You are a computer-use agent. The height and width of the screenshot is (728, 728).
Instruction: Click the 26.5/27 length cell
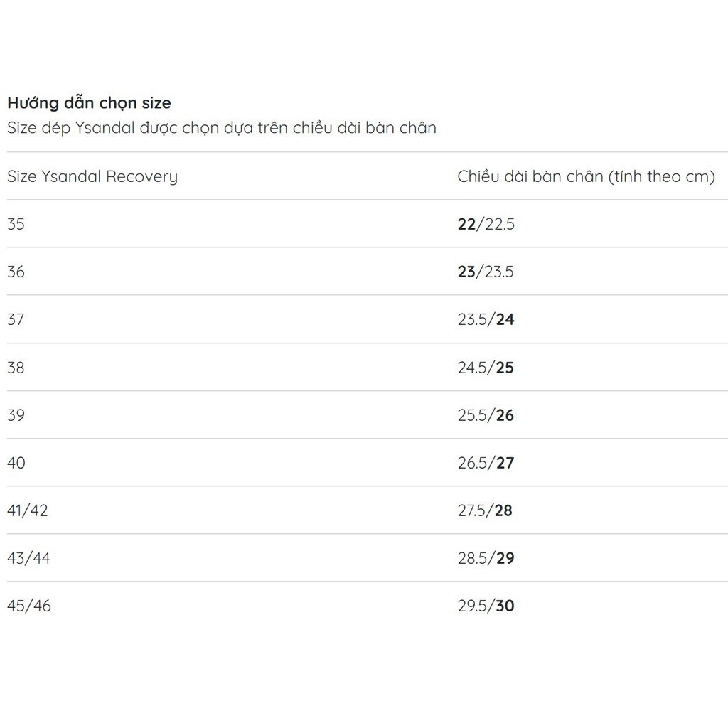point(486,463)
